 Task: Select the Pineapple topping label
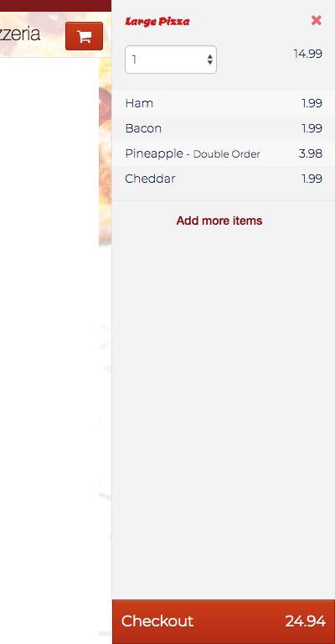coord(154,153)
